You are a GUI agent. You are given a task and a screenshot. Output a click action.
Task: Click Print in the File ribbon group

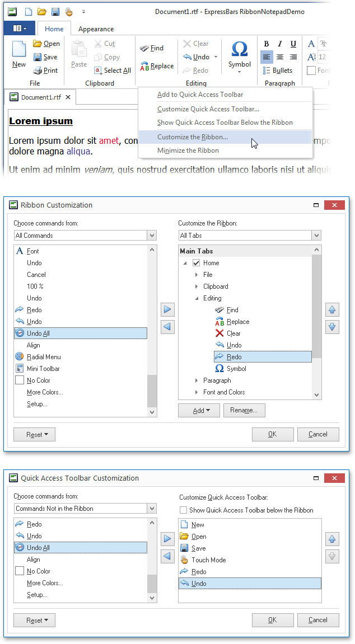tap(45, 70)
